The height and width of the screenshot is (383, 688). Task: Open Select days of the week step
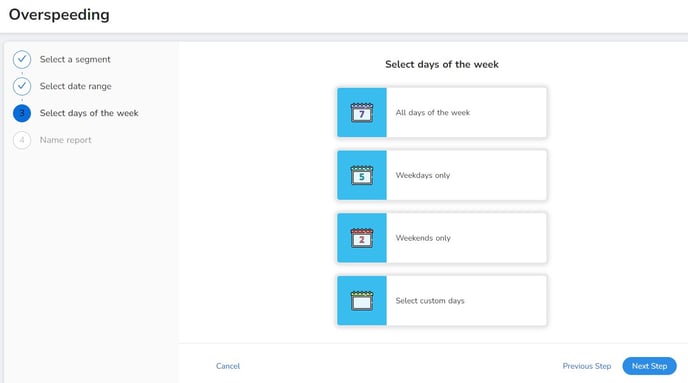coord(89,113)
